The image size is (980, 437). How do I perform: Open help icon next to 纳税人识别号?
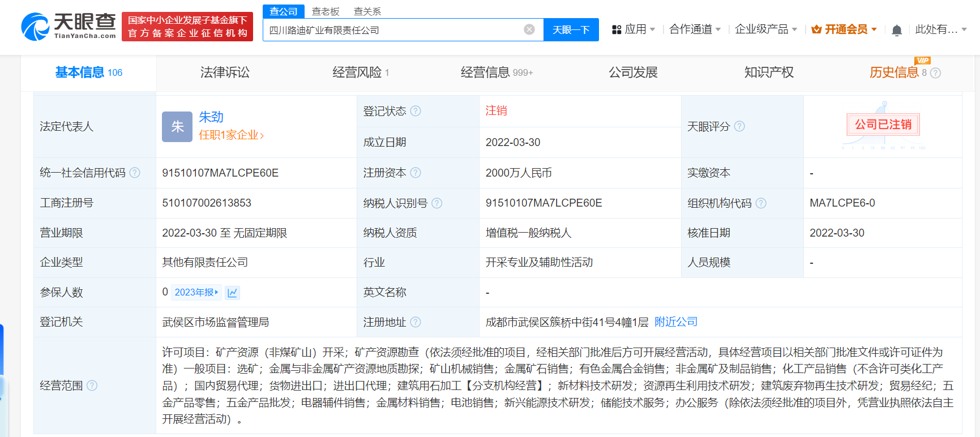pyautogui.click(x=436, y=203)
